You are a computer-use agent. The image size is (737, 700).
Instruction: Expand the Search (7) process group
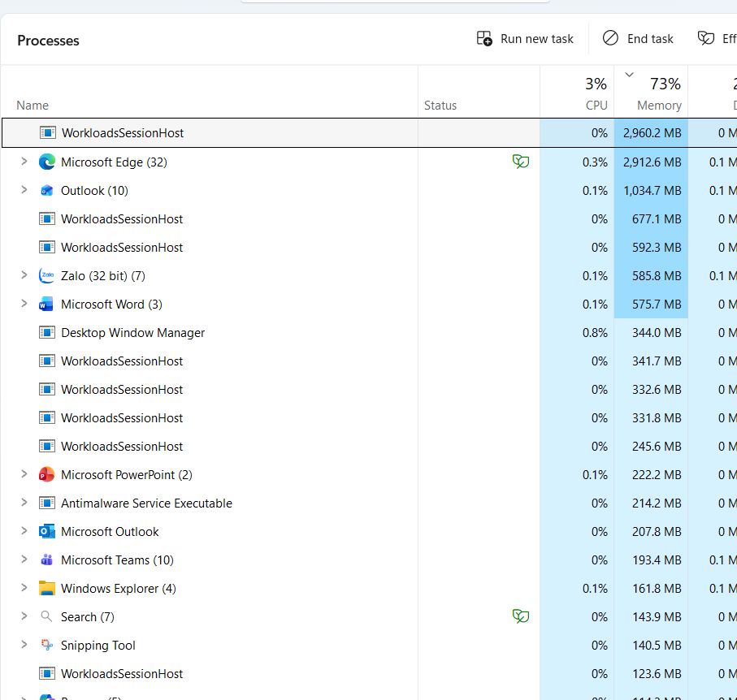pos(24,616)
